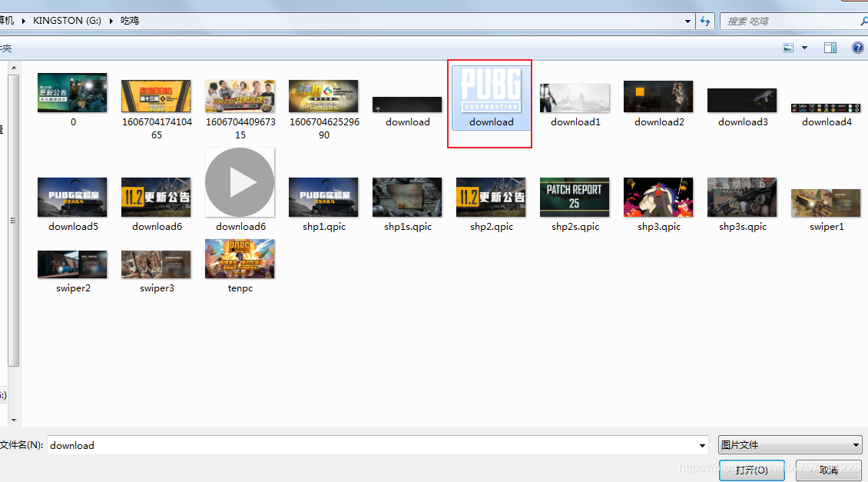Click the 搜索 吃鸡 search field

click(x=792, y=21)
